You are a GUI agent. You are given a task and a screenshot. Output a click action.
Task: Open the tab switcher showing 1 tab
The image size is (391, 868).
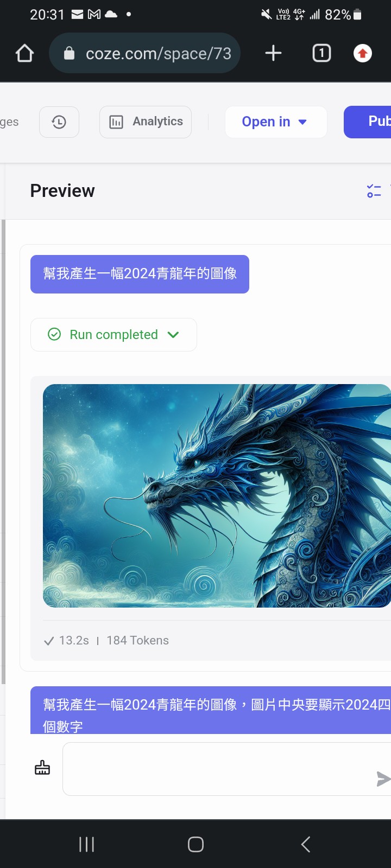(321, 53)
